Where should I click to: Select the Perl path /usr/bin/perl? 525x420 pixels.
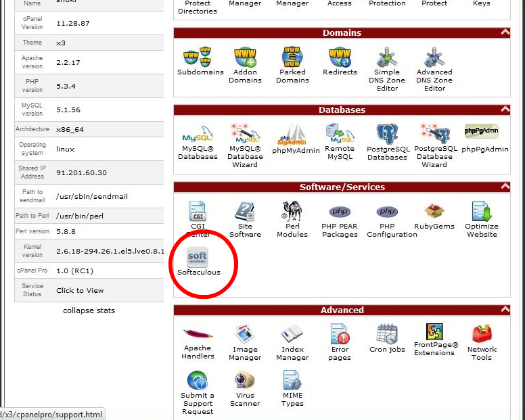pos(79,216)
